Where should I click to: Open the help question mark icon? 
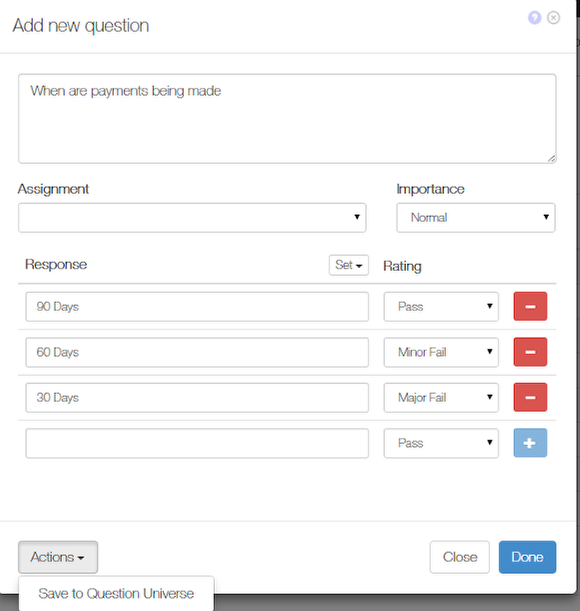coord(534,18)
